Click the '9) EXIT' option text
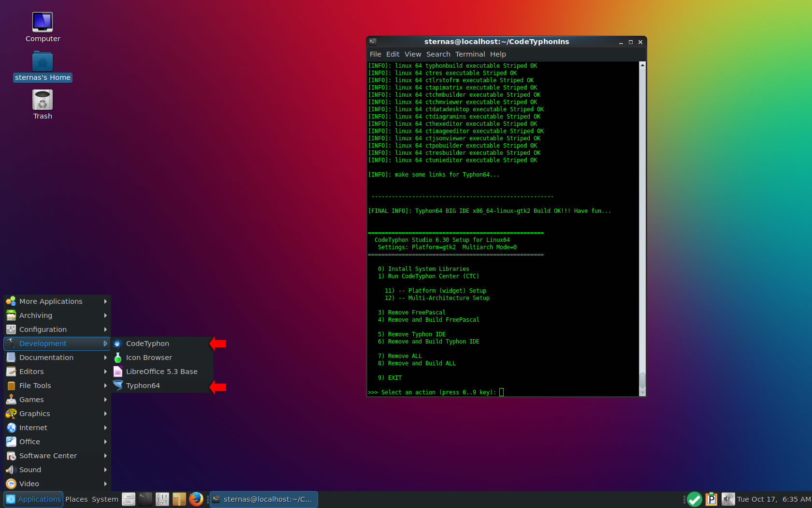The height and width of the screenshot is (508, 812). point(390,378)
